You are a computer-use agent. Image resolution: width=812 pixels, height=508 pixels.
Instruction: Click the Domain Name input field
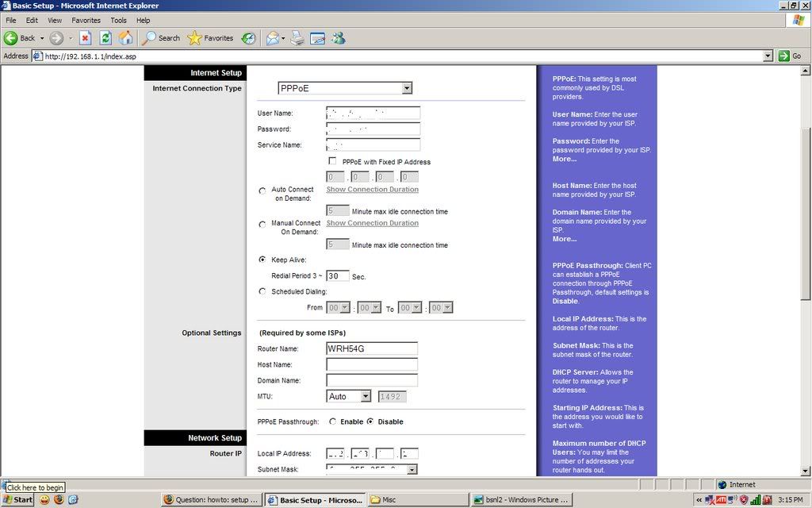[x=372, y=380]
